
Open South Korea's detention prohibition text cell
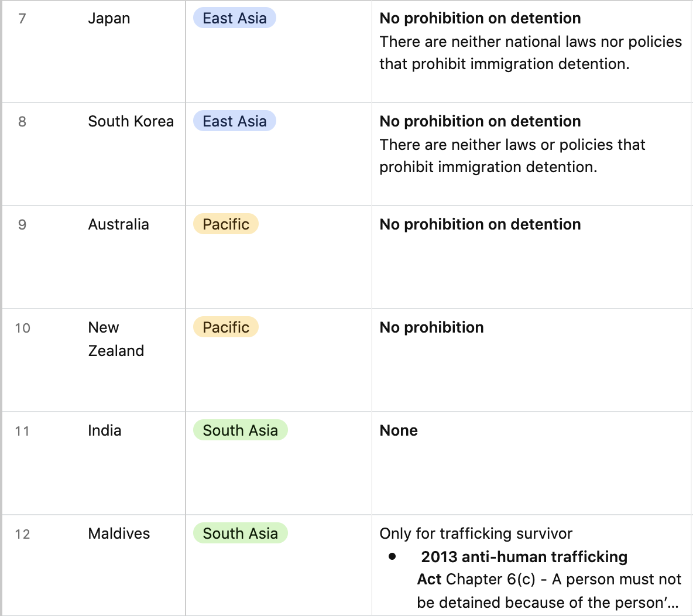(x=532, y=155)
